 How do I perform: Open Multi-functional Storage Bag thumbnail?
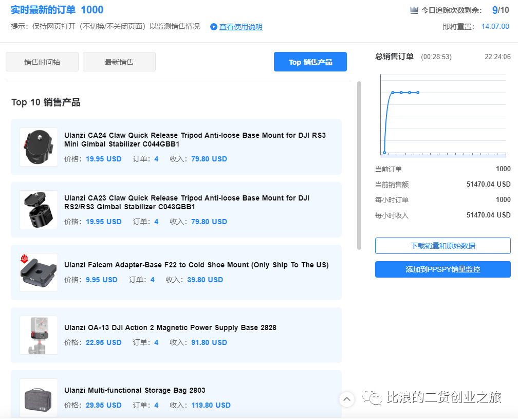pyautogui.click(x=39, y=398)
